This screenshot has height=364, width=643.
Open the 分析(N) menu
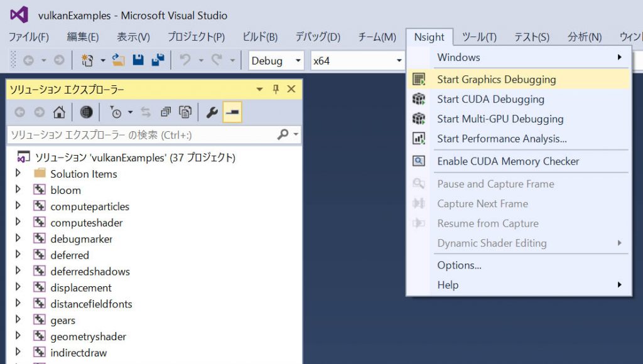[585, 37]
